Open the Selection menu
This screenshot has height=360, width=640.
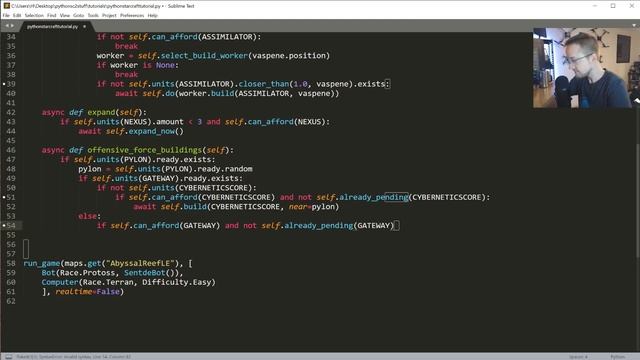(34, 16)
